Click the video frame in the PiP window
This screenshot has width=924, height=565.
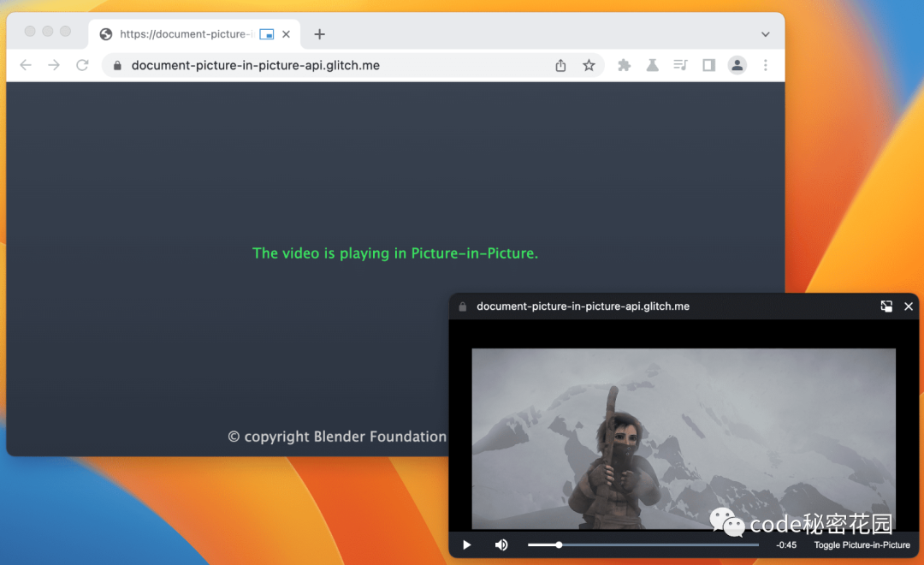coord(684,439)
